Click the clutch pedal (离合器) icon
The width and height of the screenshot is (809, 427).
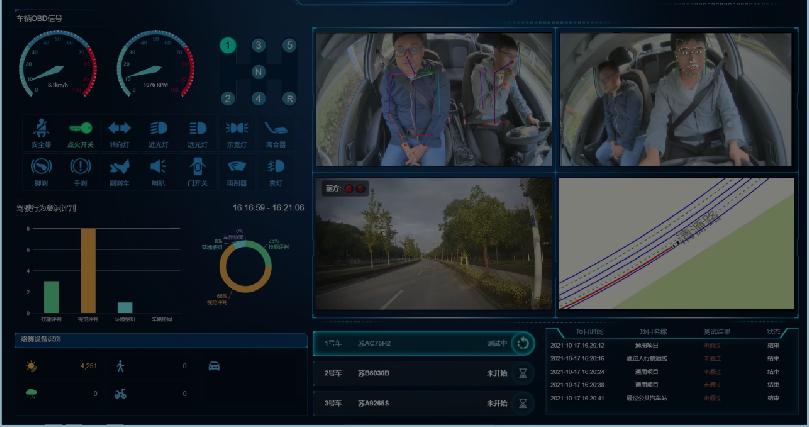pos(275,129)
